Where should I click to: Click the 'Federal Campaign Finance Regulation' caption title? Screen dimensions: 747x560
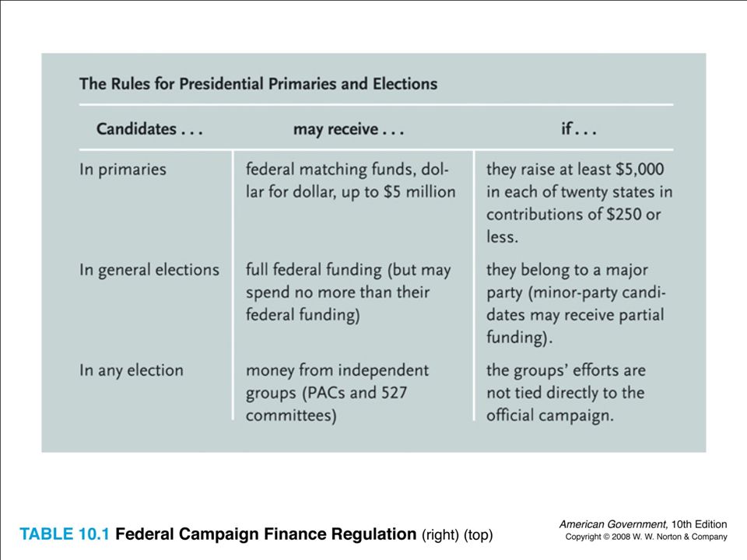(x=266, y=534)
